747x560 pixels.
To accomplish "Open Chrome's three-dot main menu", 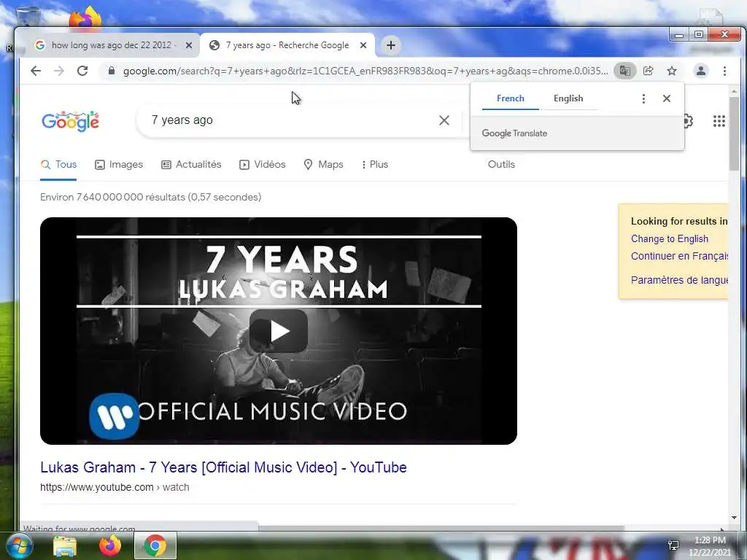I will pos(724,71).
